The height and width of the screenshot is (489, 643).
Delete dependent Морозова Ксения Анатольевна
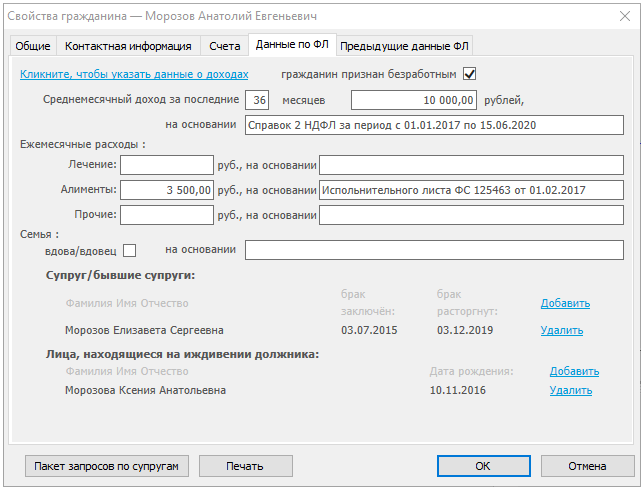[x=570, y=391]
